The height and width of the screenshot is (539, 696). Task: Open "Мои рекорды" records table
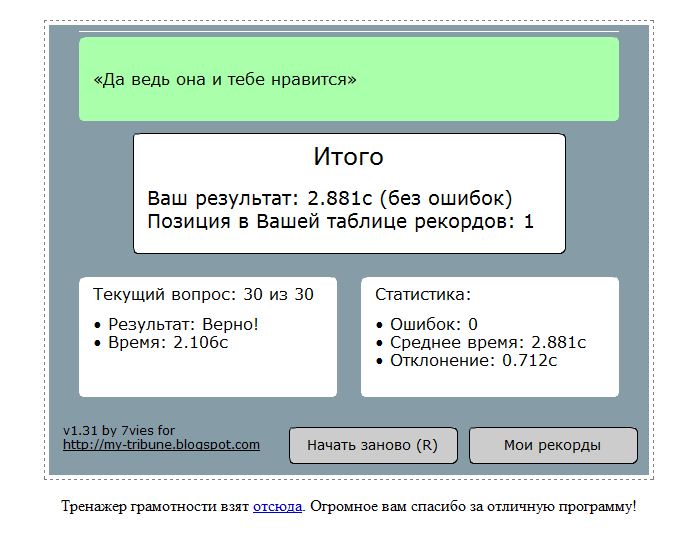pos(552,446)
